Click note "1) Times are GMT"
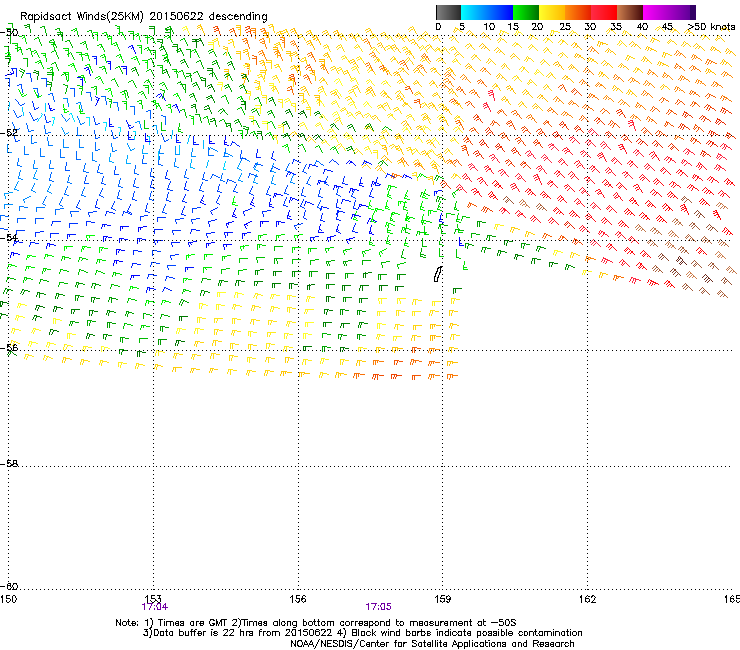This screenshot has width=740, height=650. (185, 623)
